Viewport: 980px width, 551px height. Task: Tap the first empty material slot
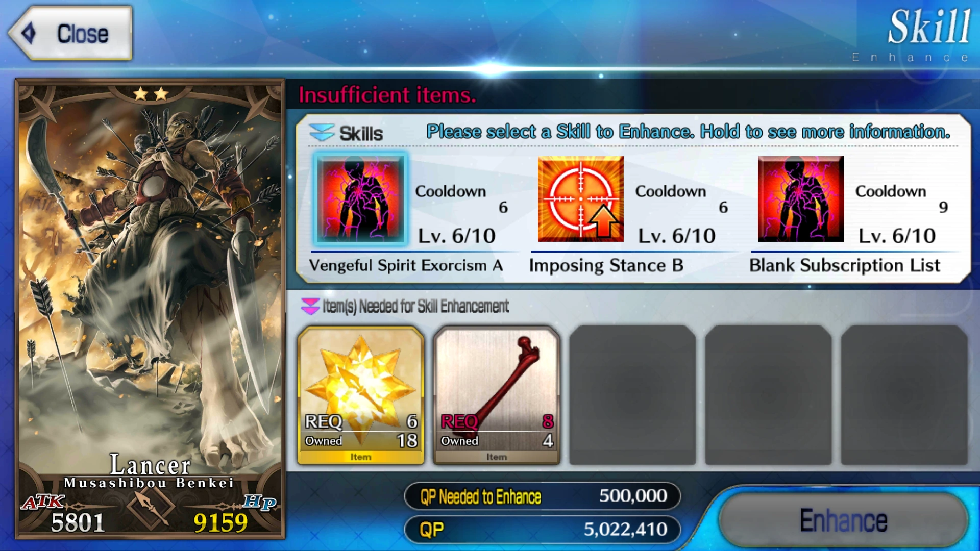(x=632, y=395)
